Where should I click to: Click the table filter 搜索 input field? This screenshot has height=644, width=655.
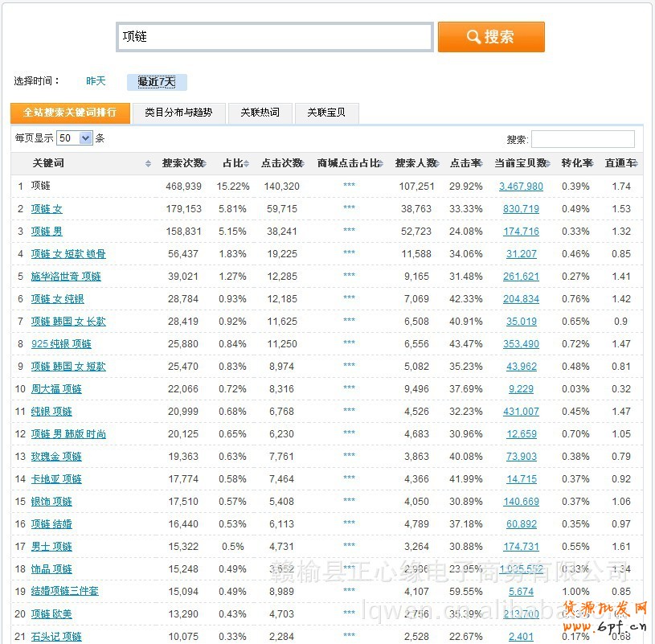(x=583, y=139)
